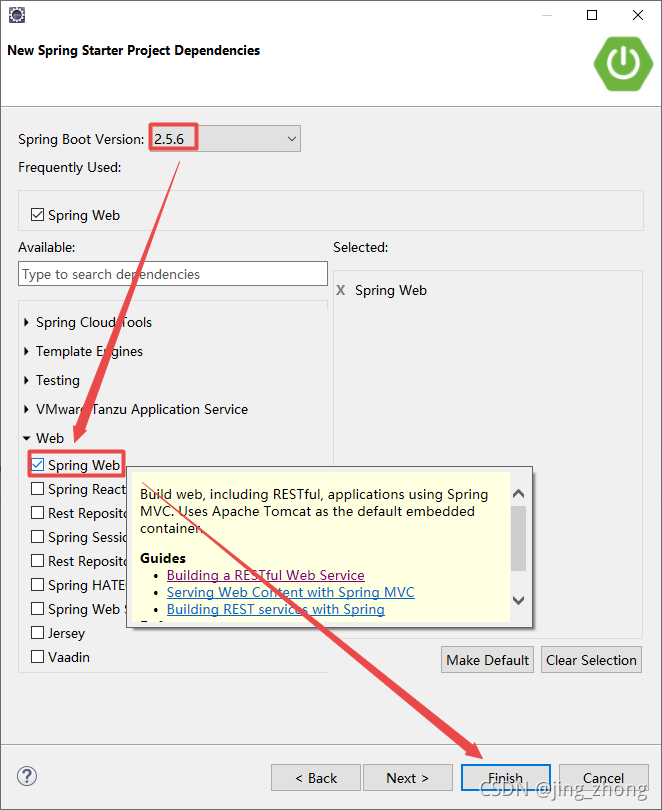Check the first Rest Reposito checkbox below Spring React
This screenshot has height=810, width=662.
(37, 512)
